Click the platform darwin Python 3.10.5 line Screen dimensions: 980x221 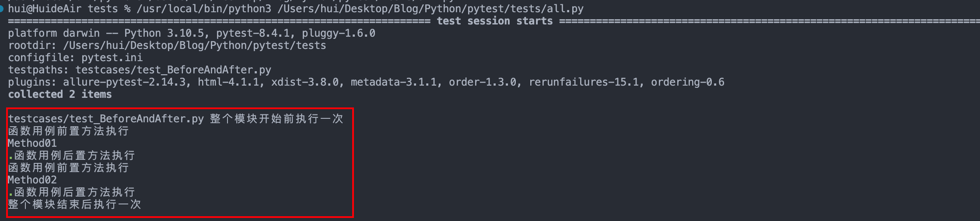(192, 33)
